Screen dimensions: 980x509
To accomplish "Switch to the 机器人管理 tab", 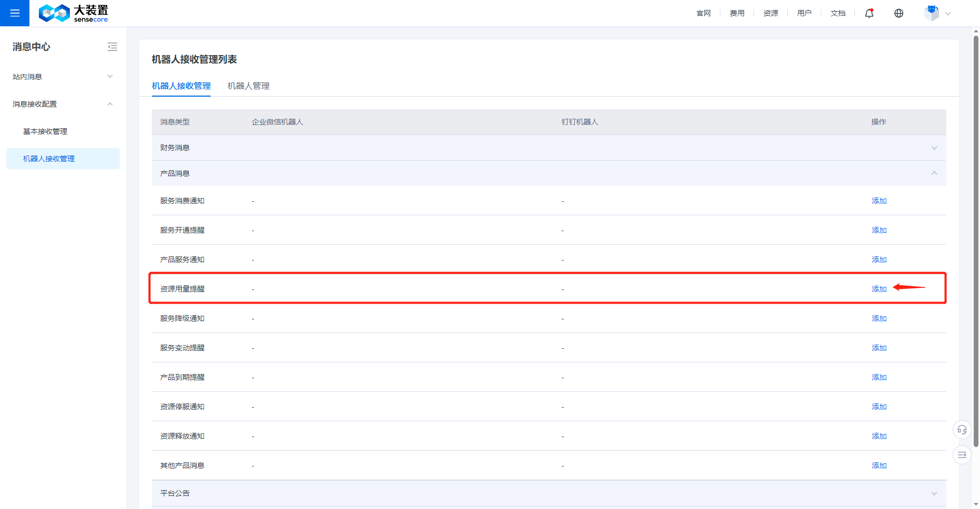I will (x=249, y=86).
